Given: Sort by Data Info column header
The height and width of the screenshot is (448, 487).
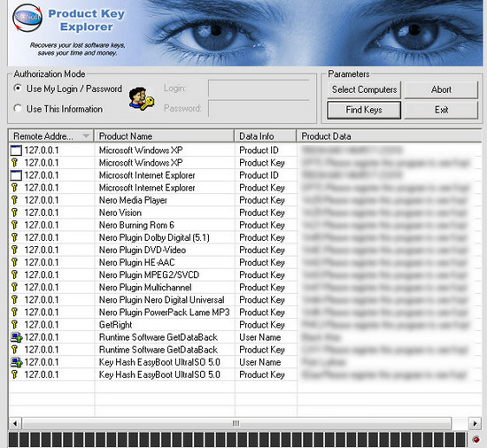Looking at the screenshot, I should coord(266,136).
